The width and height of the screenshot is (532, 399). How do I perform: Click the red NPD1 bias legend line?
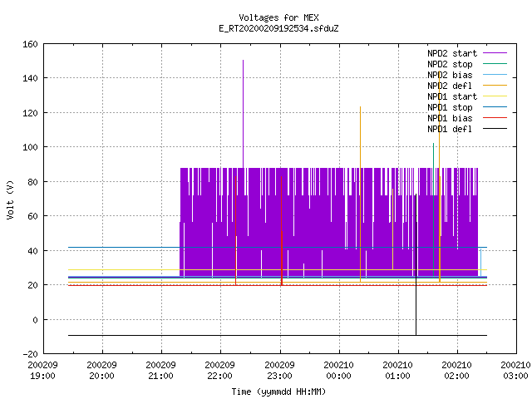pyautogui.click(x=495, y=118)
